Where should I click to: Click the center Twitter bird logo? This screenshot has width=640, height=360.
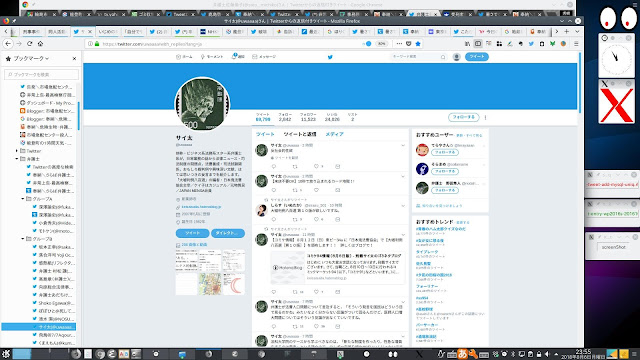point(330,57)
